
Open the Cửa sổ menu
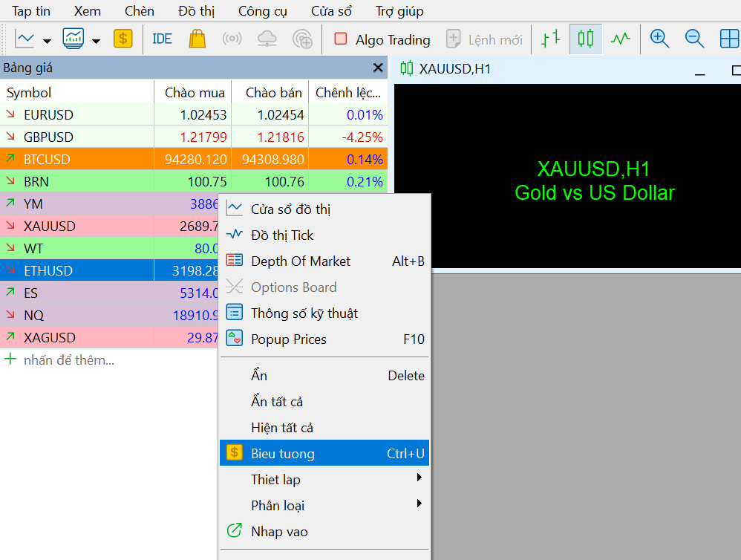click(x=331, y=11)
